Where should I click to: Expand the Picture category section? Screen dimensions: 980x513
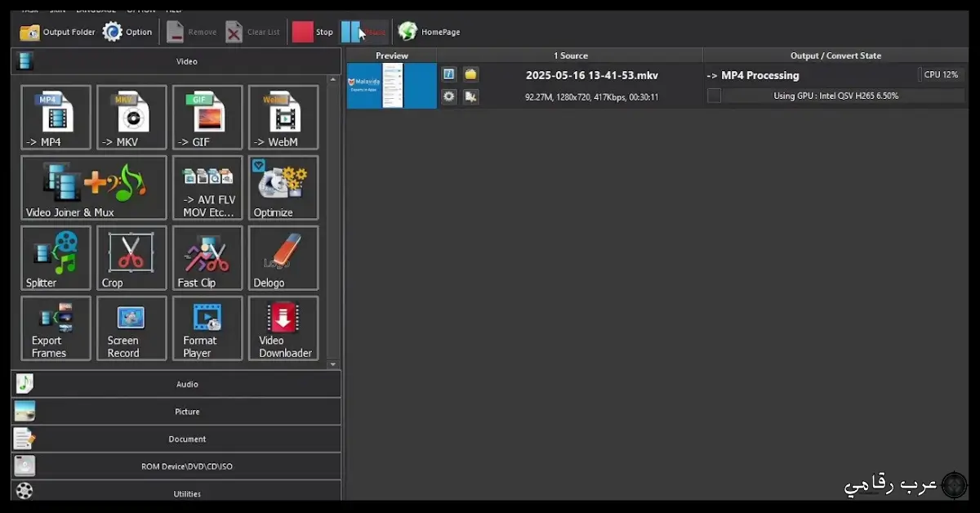click(186, 411)
